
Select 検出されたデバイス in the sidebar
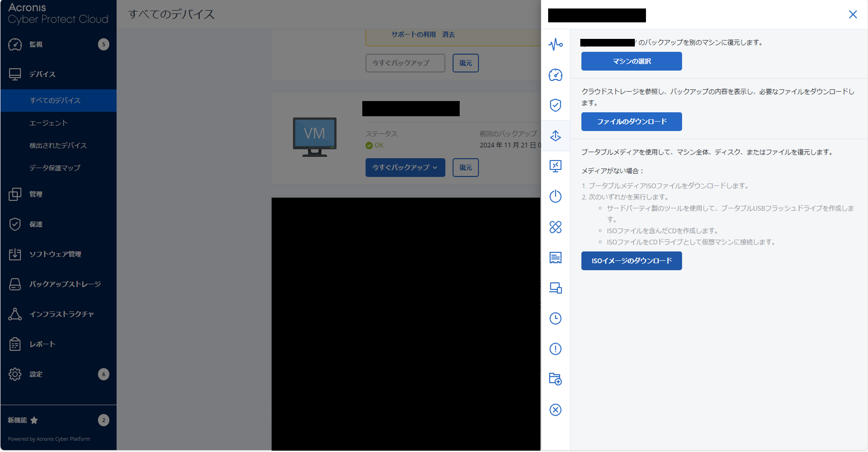tap(58, 145)
